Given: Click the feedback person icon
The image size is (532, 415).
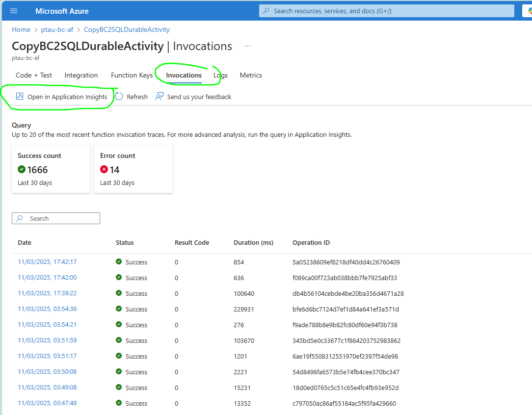Looking at the screenshot, I should coord(160,96).
